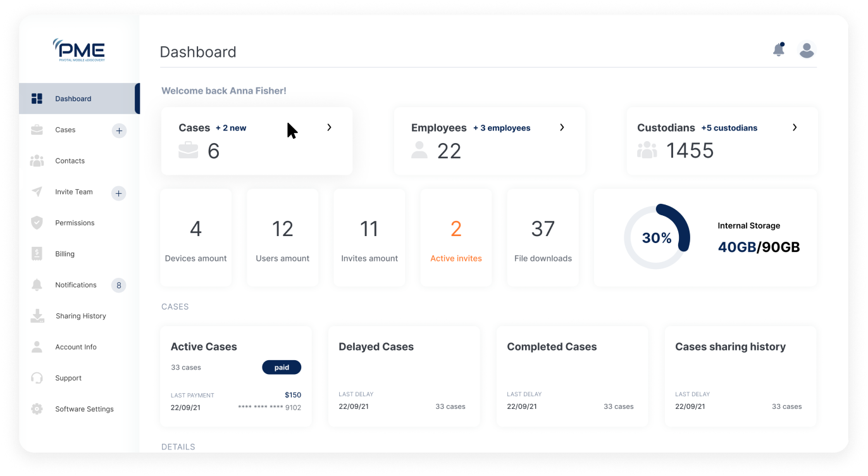This screenshot has width=868, height=476.
Task: Open the Delayed Cases card
Action: coord(404,377)
